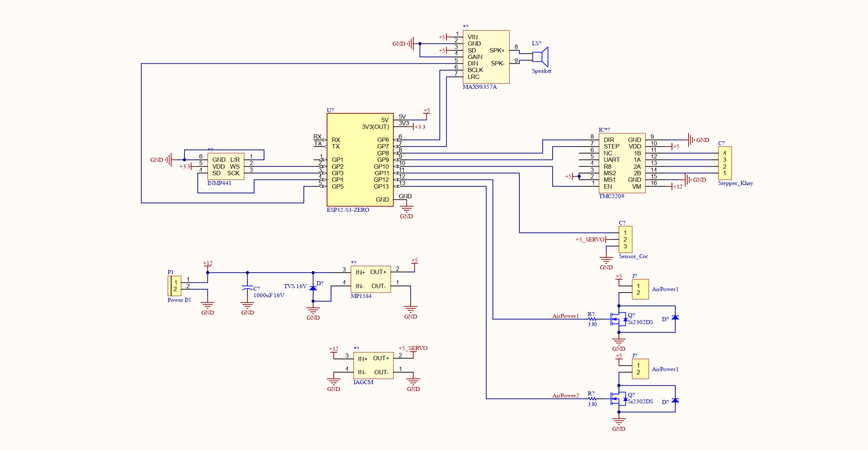Select the MAX98357A amplifier component body
Image resolution: width=868 pixels, height=450 pixels.
click(x=486, y=57)
